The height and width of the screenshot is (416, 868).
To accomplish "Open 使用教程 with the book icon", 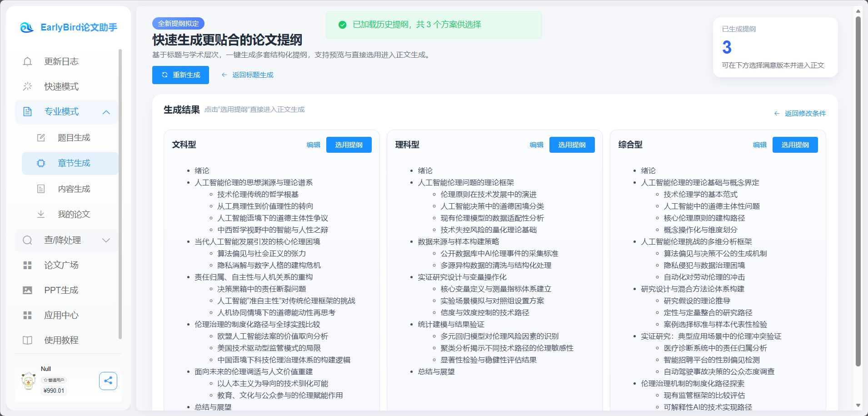I will (x=27, y=340).
